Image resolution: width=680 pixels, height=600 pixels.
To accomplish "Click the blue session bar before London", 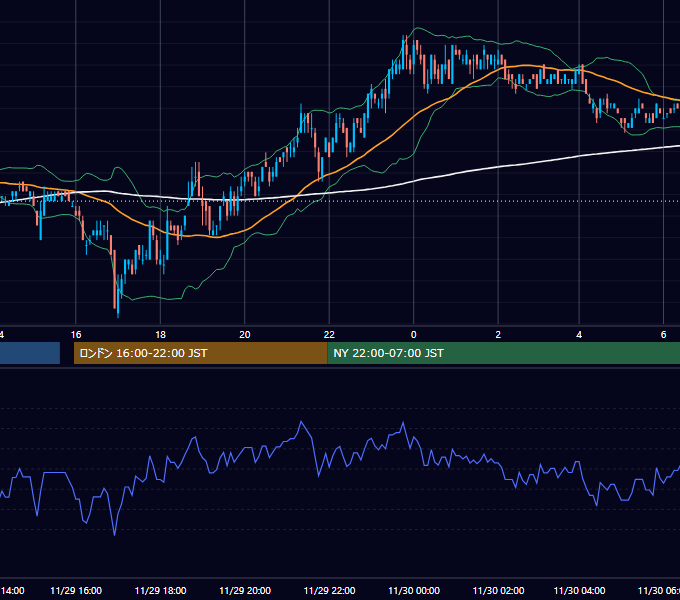I will pos(30,353).
